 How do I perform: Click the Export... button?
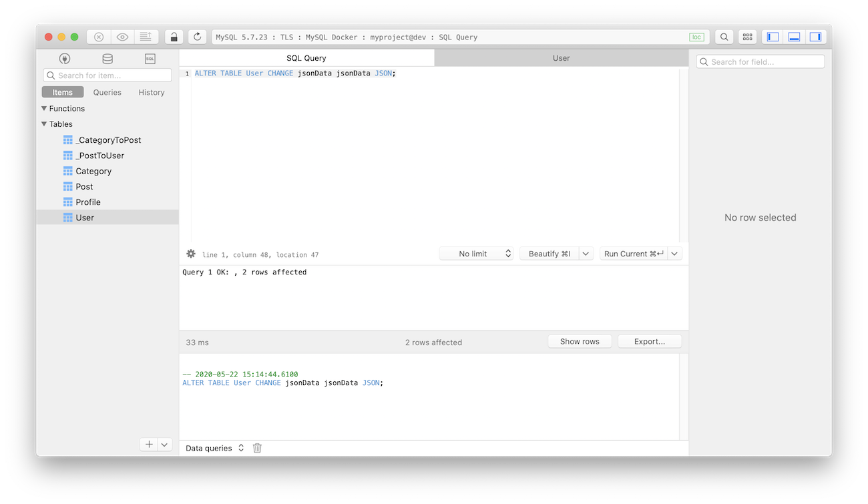point(649,341)
